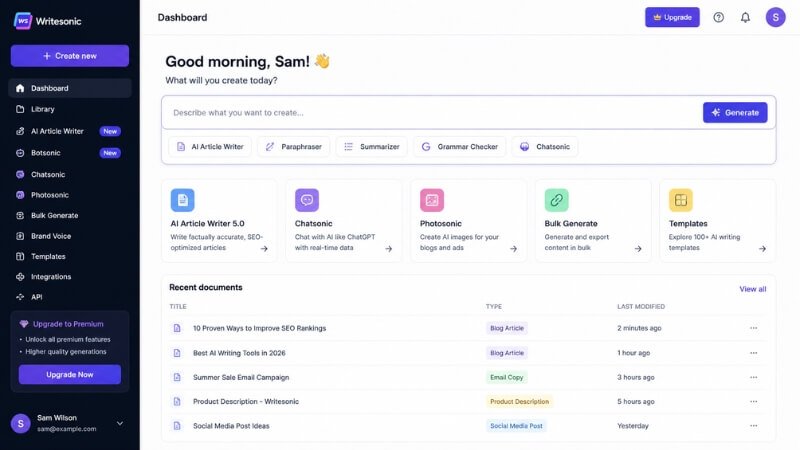This screenshot has height=450, width=800.
Task: Open the notifications bell icon
Action: (745, 17)
